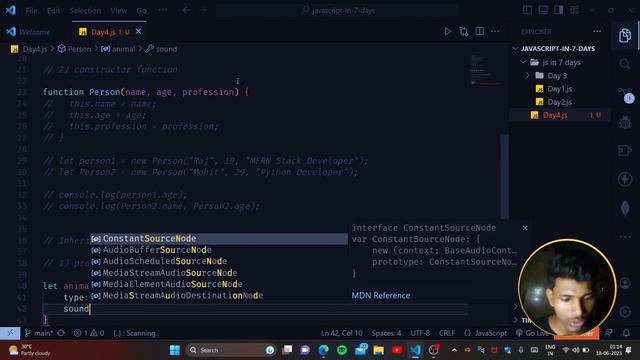
Task: Show additional views ellipsis in the activity bar
Action: [625, 236]
